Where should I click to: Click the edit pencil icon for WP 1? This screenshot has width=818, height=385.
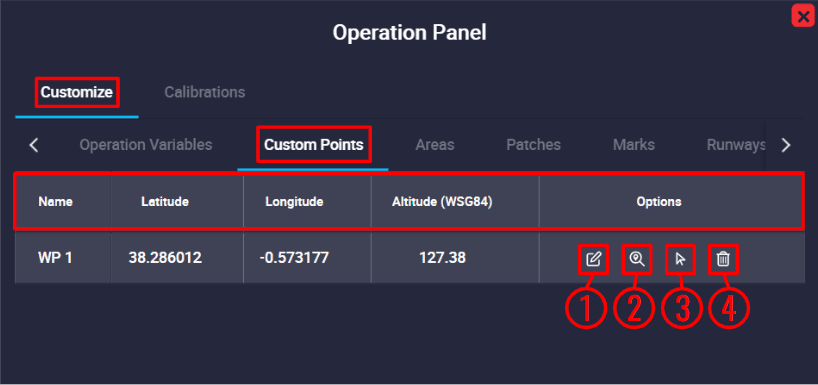click(594, 259)
